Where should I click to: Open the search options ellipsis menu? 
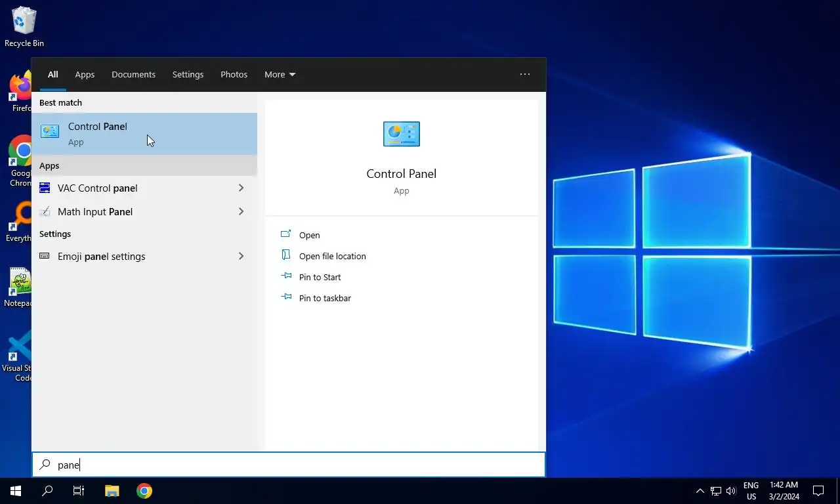pyautogui.click(x=525, y=75)
